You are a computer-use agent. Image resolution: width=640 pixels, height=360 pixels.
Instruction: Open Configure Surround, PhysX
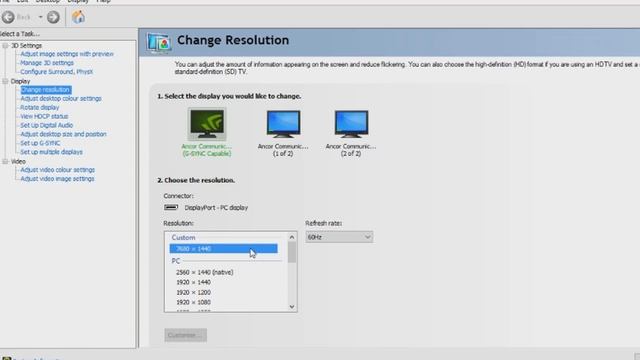point(57,72)
